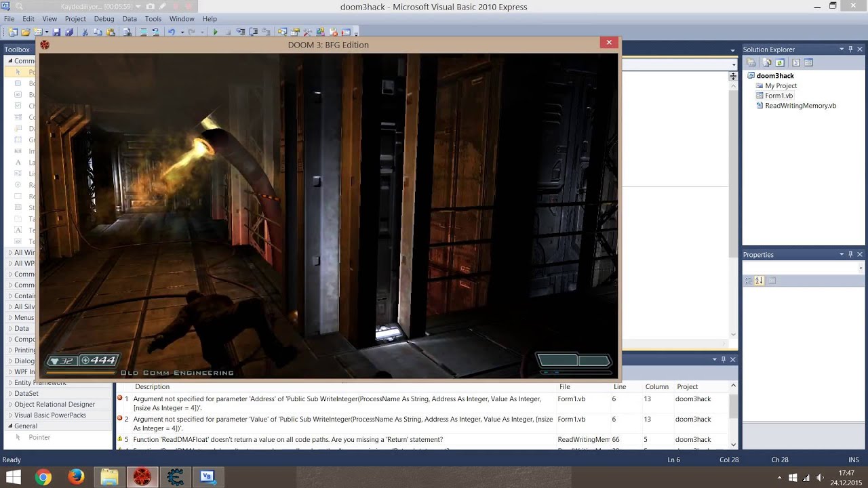
Task: Click the File column header in Error List
Action: pyautogui.click(x=564, y=386)
